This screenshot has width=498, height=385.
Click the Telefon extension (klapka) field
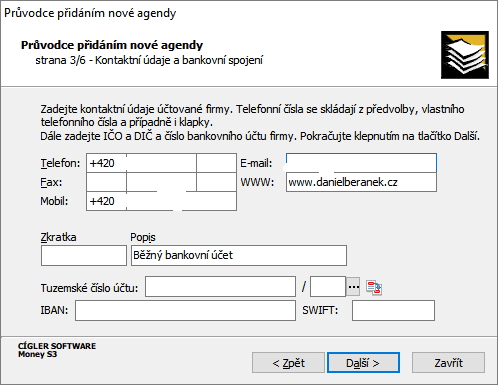click(217, 163)
